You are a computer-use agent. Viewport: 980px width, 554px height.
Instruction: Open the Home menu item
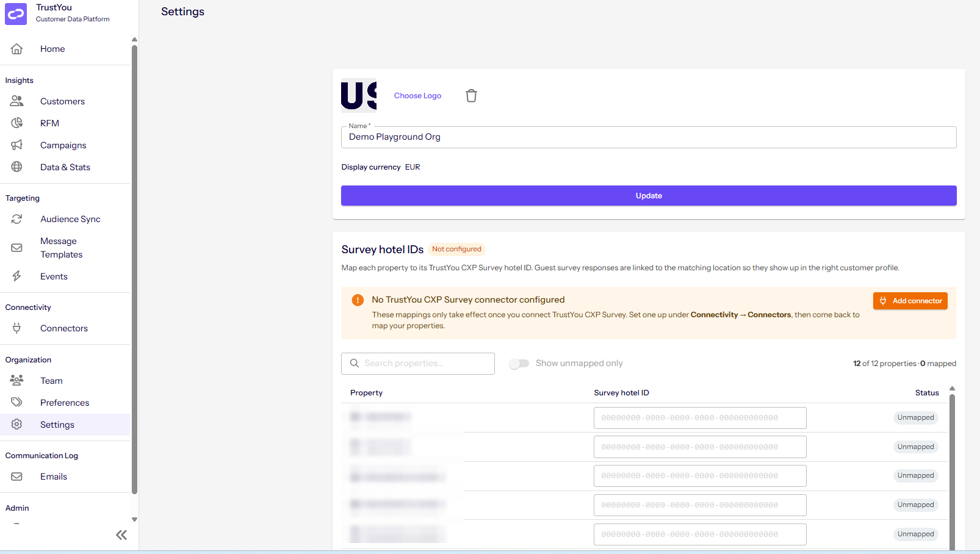[x=52, y=49]
